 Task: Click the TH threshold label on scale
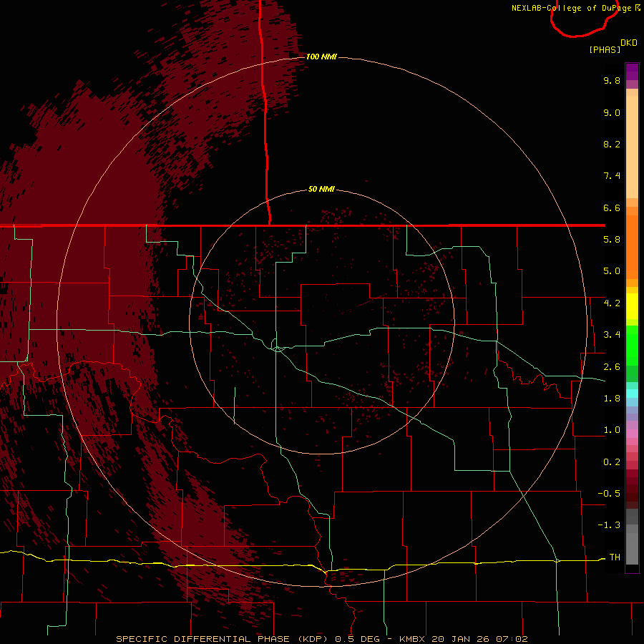click(x=615, y=557)
